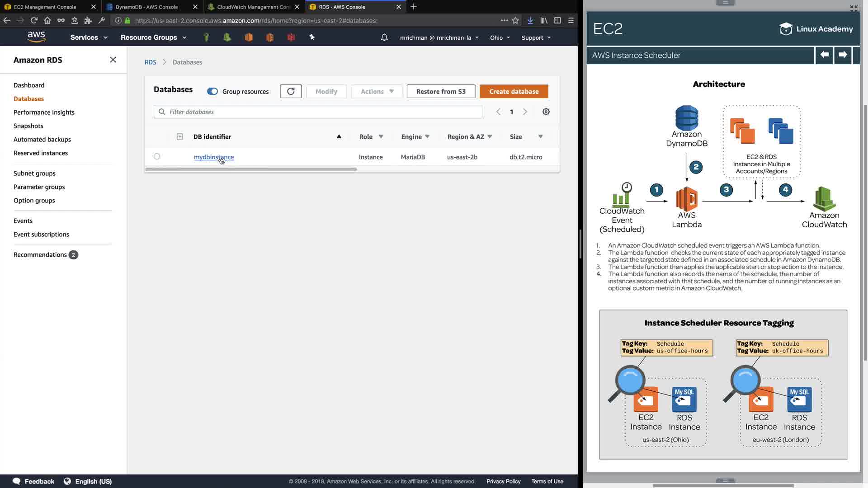Open the Ohio region dropdown
Image resolution: width=868 pixels, height=488 pixels.
coord(500,38)
